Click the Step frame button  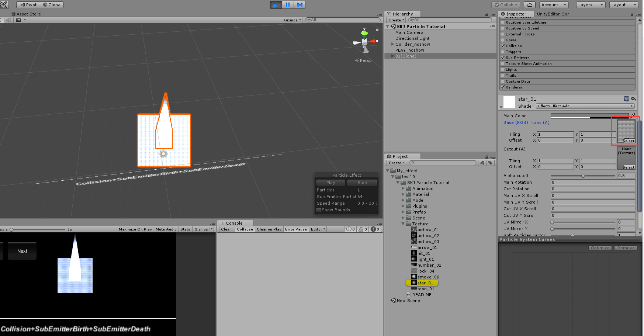point(300,5)
